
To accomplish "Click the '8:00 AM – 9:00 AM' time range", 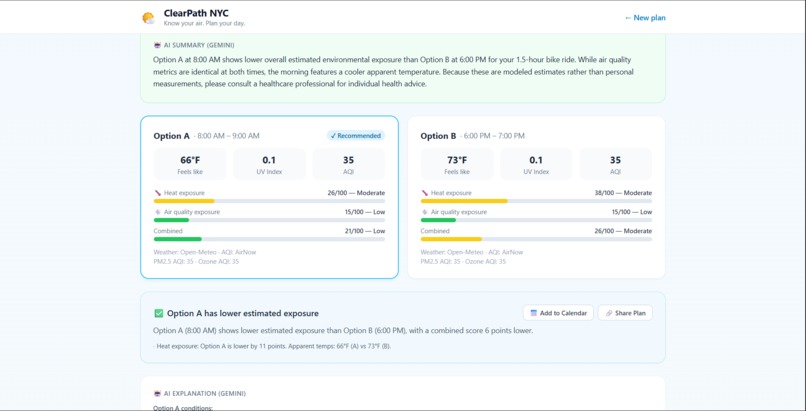I will pyautogui.click(x=228, y=136).
